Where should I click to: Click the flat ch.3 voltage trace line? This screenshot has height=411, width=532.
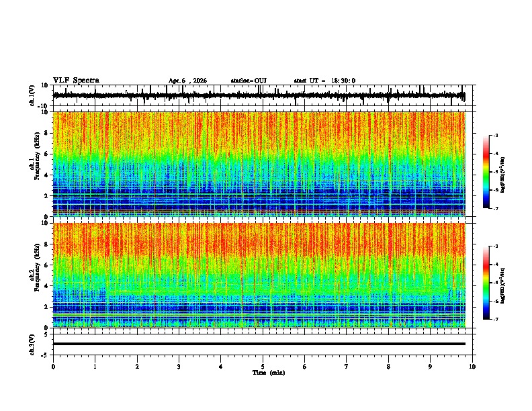[259, 344]
